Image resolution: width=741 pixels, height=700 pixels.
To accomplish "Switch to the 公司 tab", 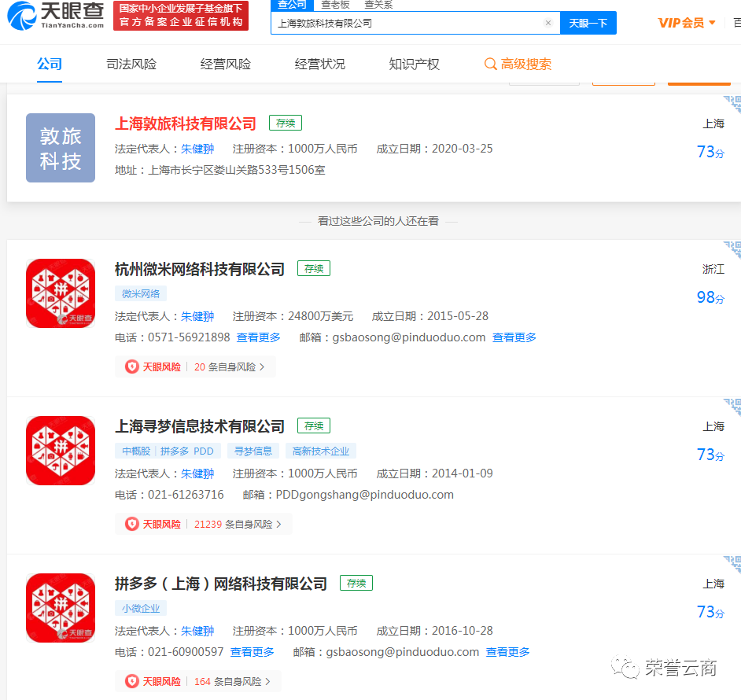I will point(50,64).
